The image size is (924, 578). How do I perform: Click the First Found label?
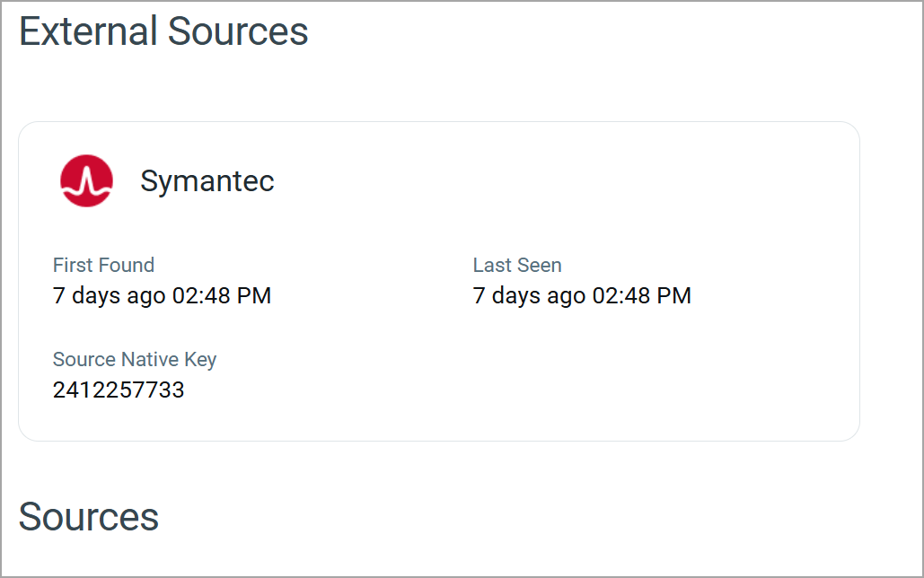(x=103, y=265)
